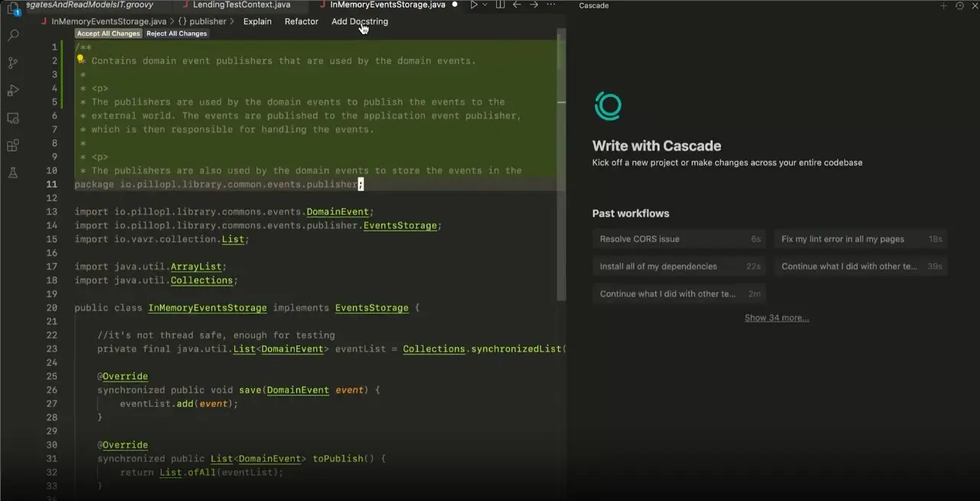Open the Extensions view
The image size is (980, 501).
pyautogui.click(x=13, y=145)
